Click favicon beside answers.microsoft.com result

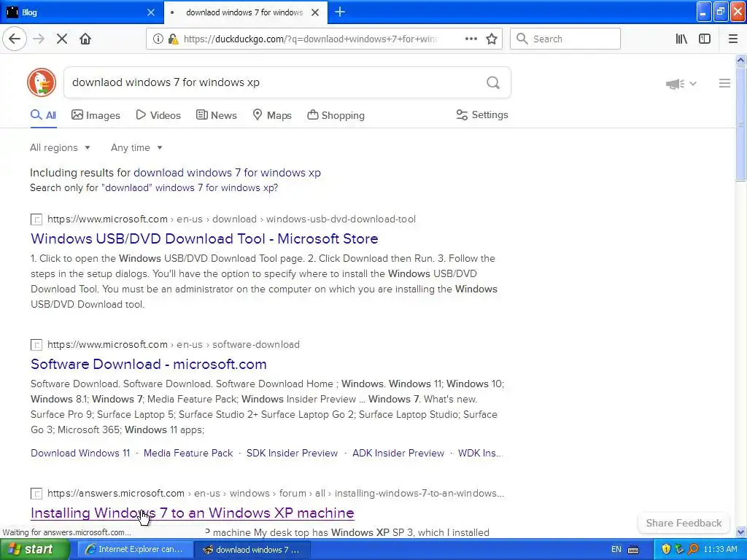pos(36,494)
